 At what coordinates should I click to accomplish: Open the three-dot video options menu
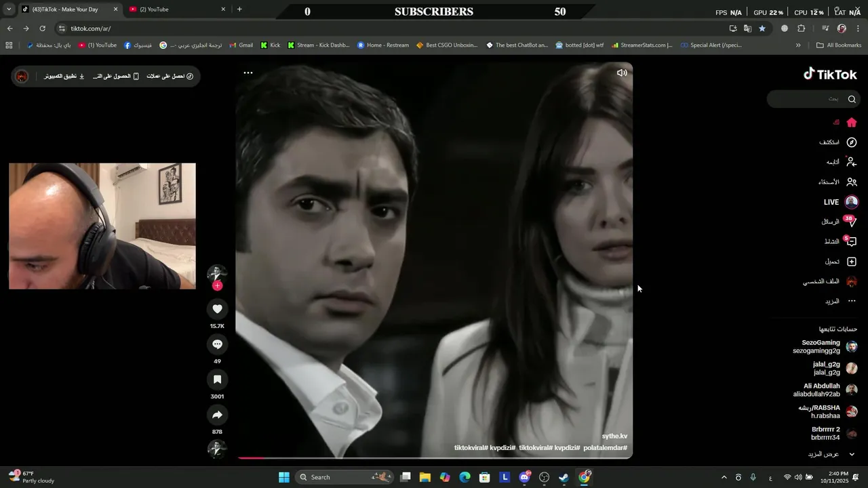pyautogui.click(x=248, y=73)
